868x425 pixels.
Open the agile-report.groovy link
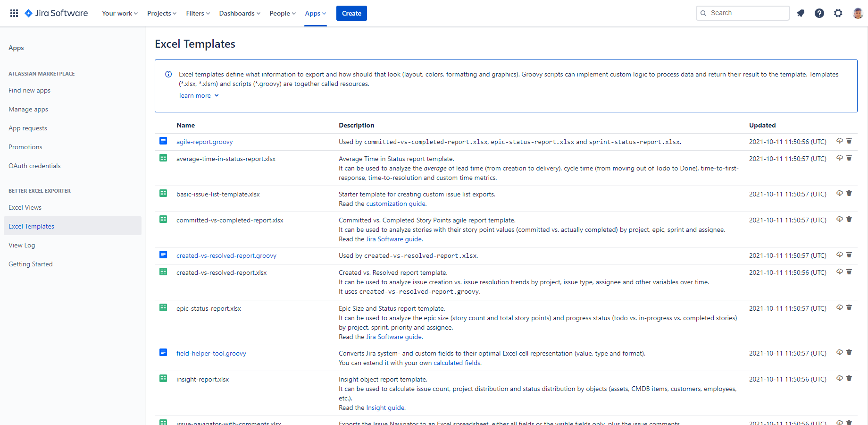pos(205,142)
